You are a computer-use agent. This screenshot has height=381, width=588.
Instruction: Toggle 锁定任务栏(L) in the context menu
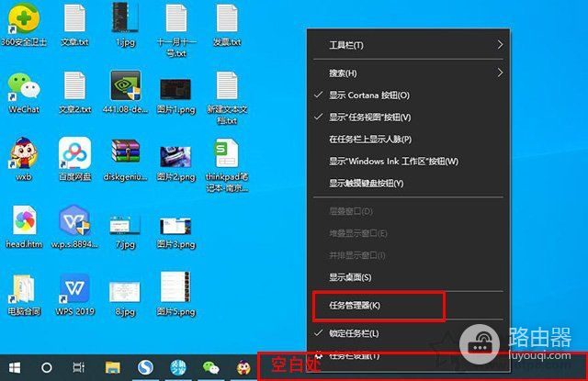pyautogui.click(x=408, y=333)
